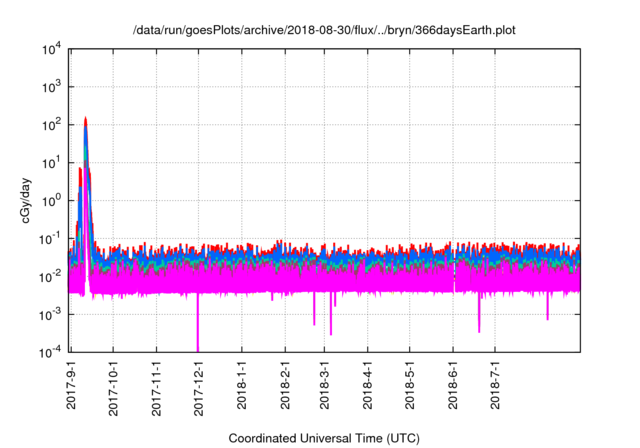Select the 2018-6-1 date tick label
Image resolution: width=640 pixels, height=448 pixels.
coord(452,387)
